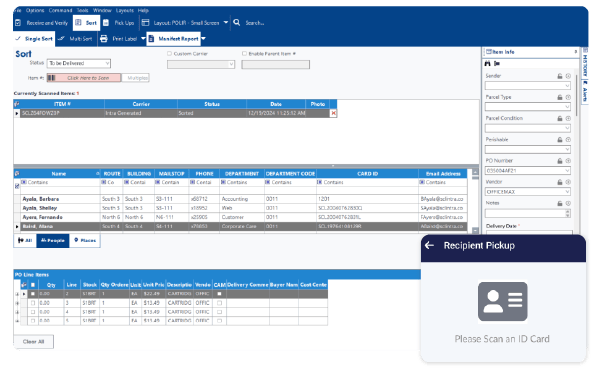This screenshot has height=376, width=601.
Task: Enable the Custom Carrier checkbox
Action: click(x=169, y=54)
